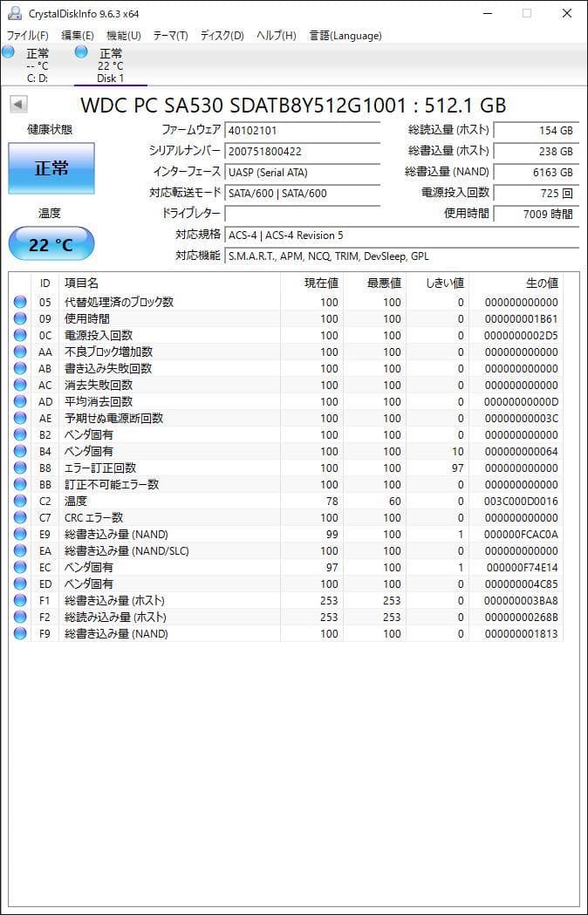Image resolution: width=588 pixels, height=915 pixels.
Task: Click total NAND writes value 6163 GB
Action: click(x=537, y=172)
